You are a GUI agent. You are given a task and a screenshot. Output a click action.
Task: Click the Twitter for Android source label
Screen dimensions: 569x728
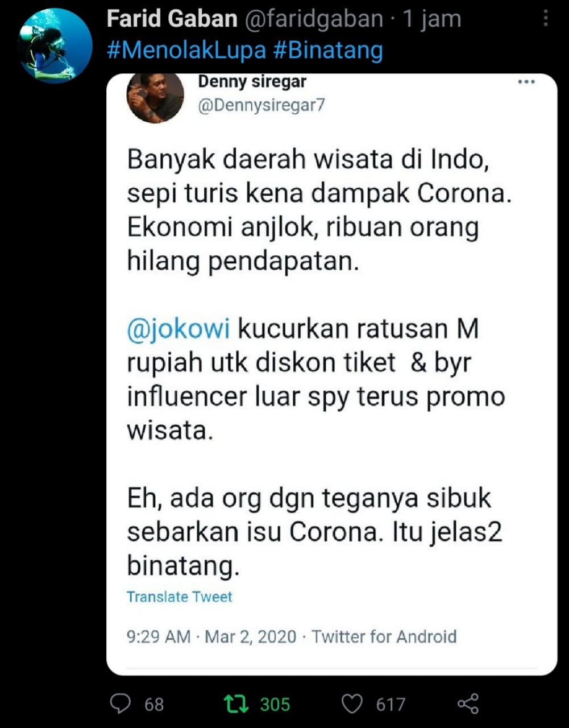click(384, 636)
